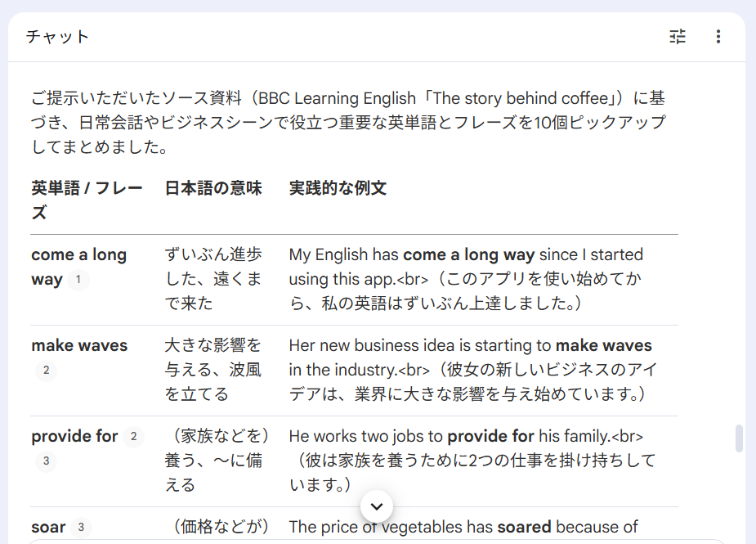Click the example sentence starting "Her new business"
The height and width of the screenshot is (544, 756).
470,370
